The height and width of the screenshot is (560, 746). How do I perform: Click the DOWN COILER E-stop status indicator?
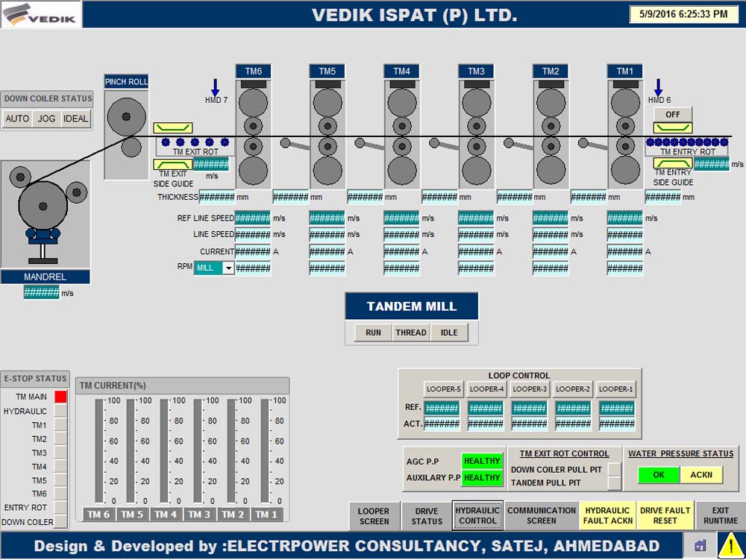[60, 521]
